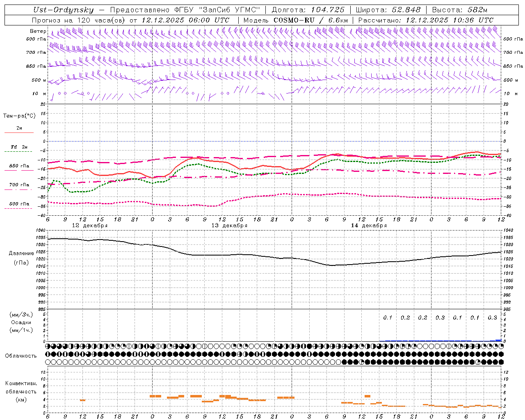Click 'Рассчитано: 12.12.2025 10:36 UTC' timestamp
The image size is (525, 420).
tap(426, 20)
